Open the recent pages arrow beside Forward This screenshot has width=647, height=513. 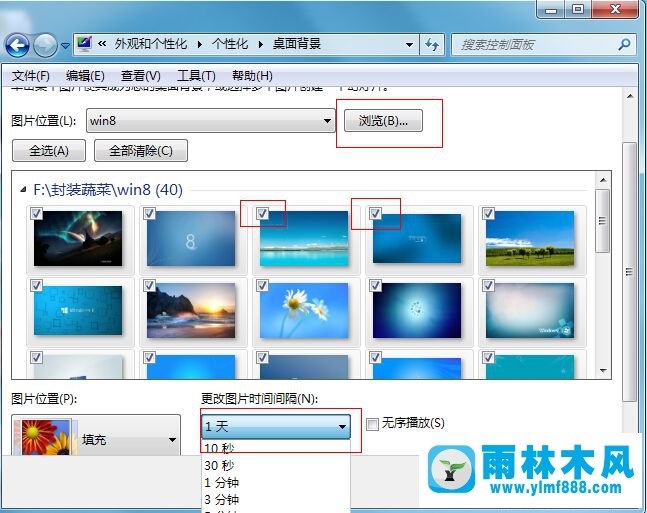coord(65,45)
